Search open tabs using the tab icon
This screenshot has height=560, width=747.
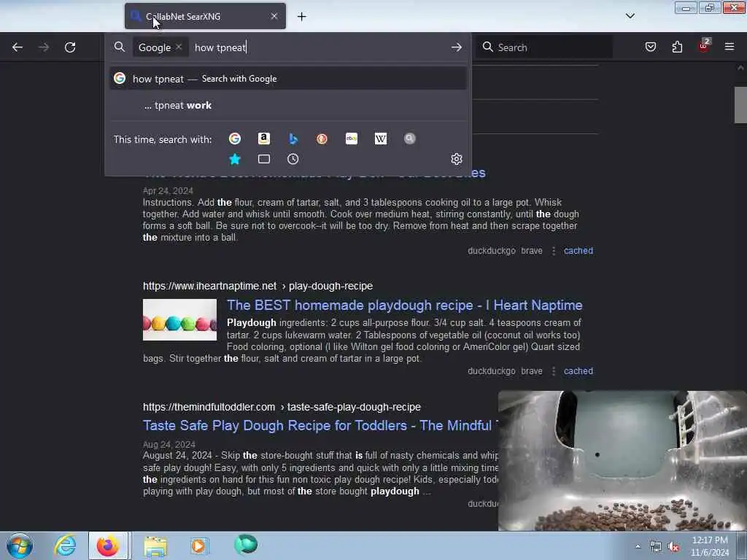pyautogui.click(x=264, y=159)
